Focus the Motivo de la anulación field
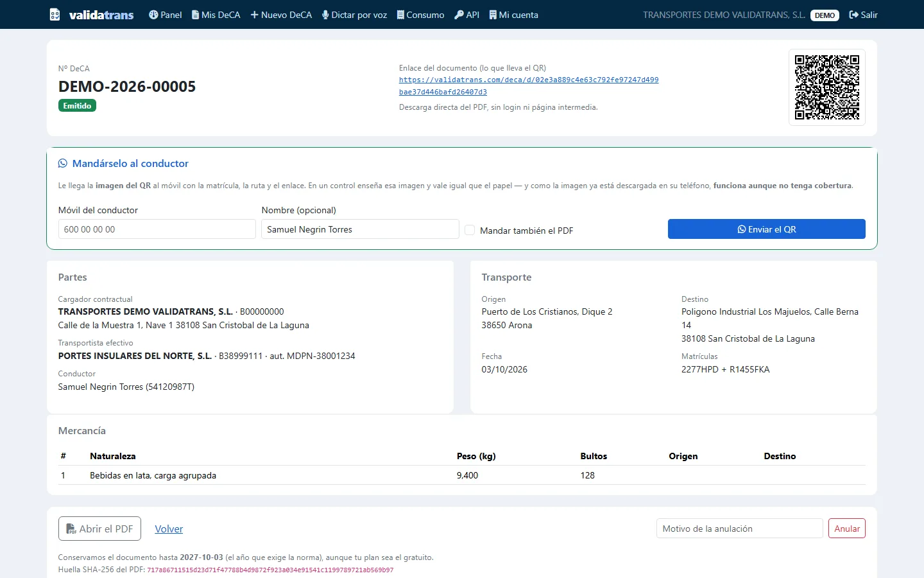This screenshot has width=924, height=578. coord(740,529)
